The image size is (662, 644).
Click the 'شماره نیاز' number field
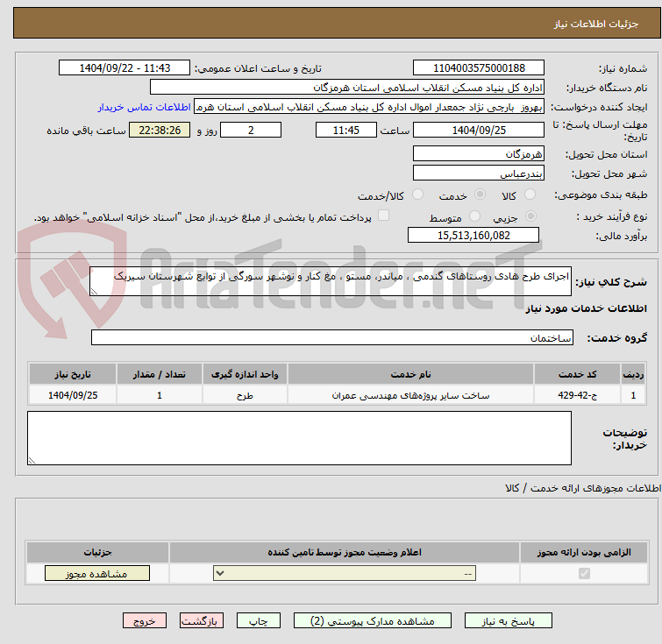(478, 68)
